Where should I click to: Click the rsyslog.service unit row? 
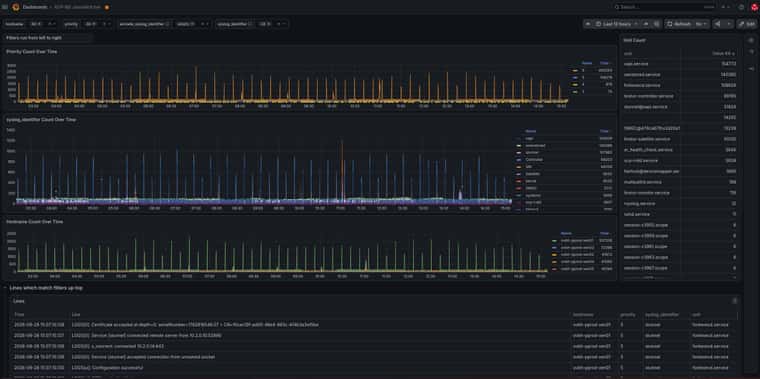pyautogui.click(x=680, y=204)
